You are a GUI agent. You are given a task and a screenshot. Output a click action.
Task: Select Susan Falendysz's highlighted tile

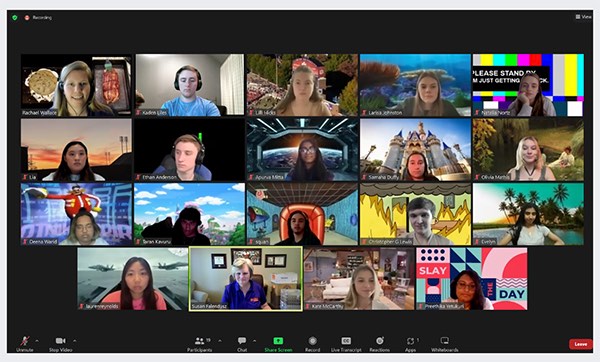[246, 279]
